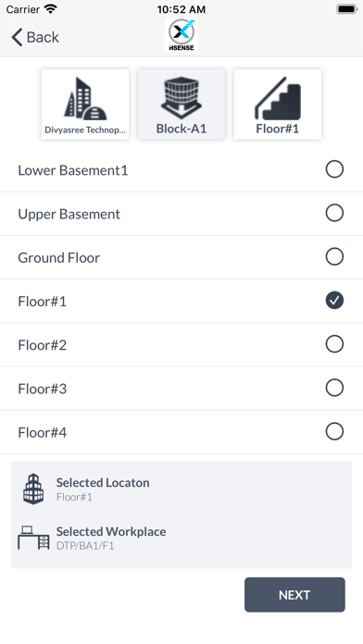
Task: Open the Divyasree Technopark campus tile
Action: pyautogui.click(x=85, y=105)
